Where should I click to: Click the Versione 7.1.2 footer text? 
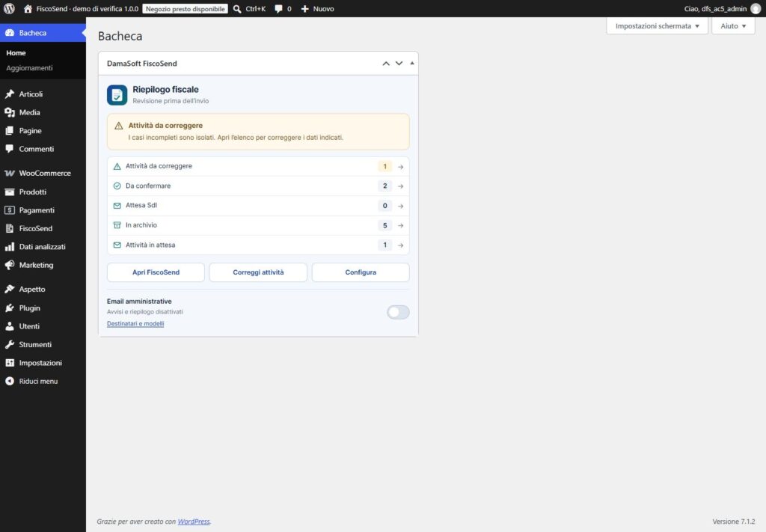(733, 522)
